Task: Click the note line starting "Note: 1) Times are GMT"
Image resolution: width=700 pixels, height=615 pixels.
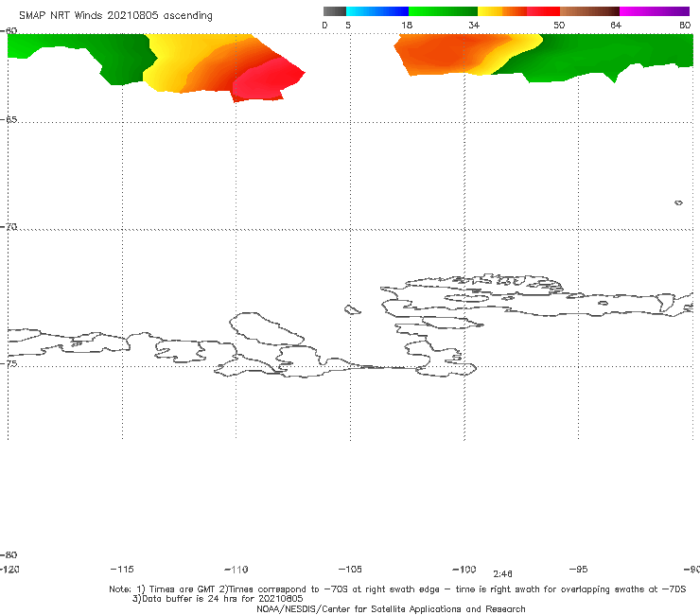Action: (397, 589)
